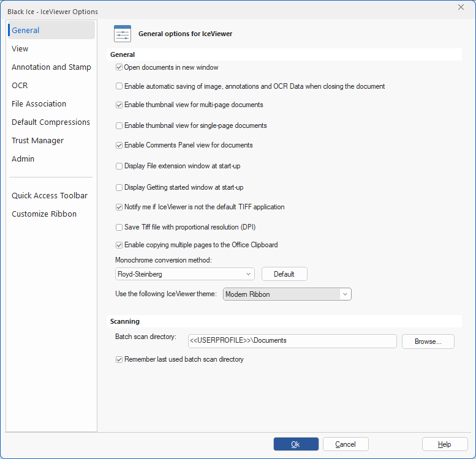Click the Default button
The width and height of the screenshot is (476, 459).
click(284, 274)
